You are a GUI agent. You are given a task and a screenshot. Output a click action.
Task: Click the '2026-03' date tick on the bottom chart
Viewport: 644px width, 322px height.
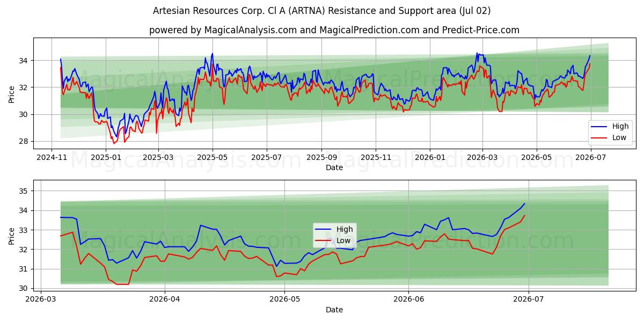point(41,299)
